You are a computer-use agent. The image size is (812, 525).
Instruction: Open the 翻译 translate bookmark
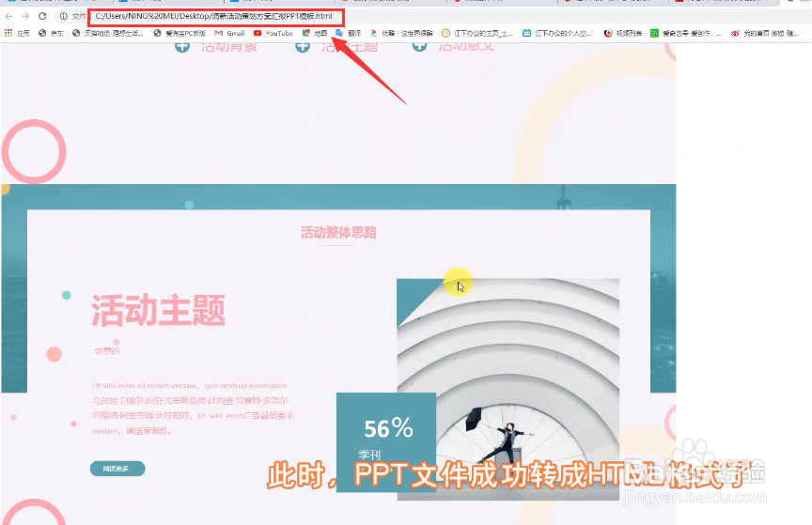[348, 33]
